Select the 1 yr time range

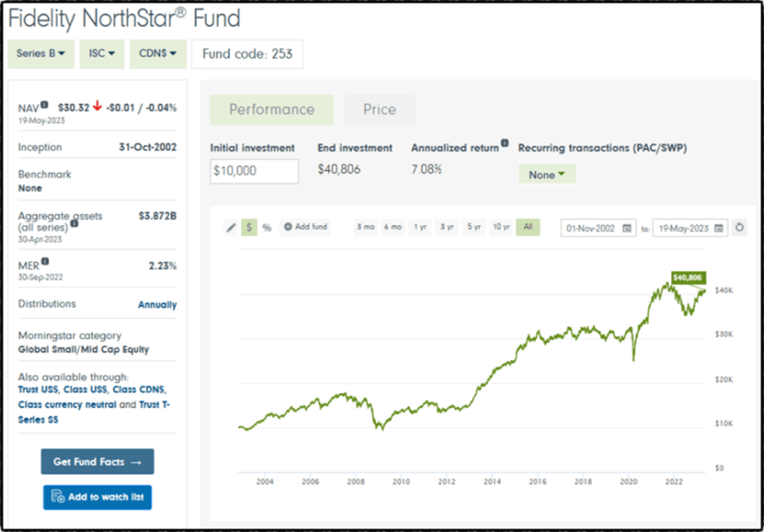(420, 227)
